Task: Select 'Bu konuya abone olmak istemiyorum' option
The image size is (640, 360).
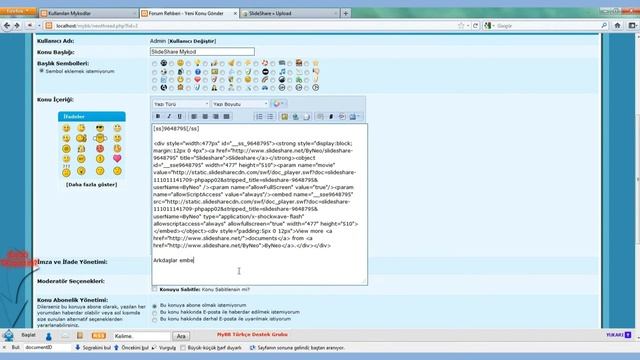Action: point(154,306)
